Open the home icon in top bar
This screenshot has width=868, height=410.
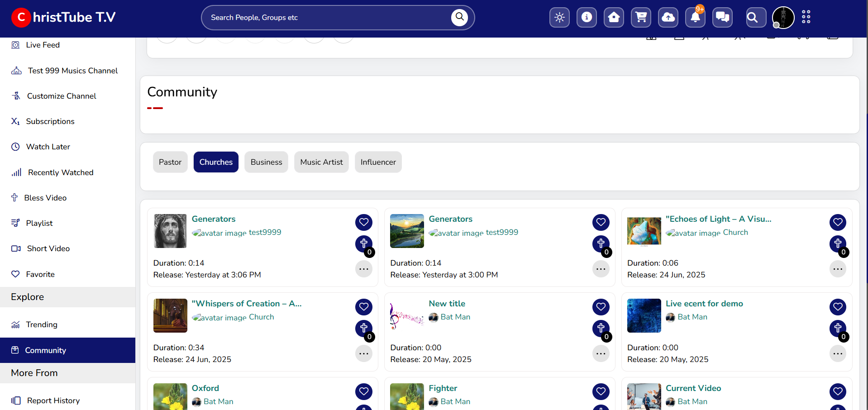[x=614, y=18]
